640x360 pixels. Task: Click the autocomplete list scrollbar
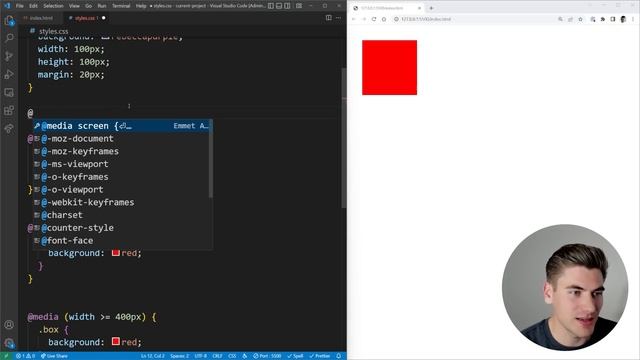pos(211,159)
